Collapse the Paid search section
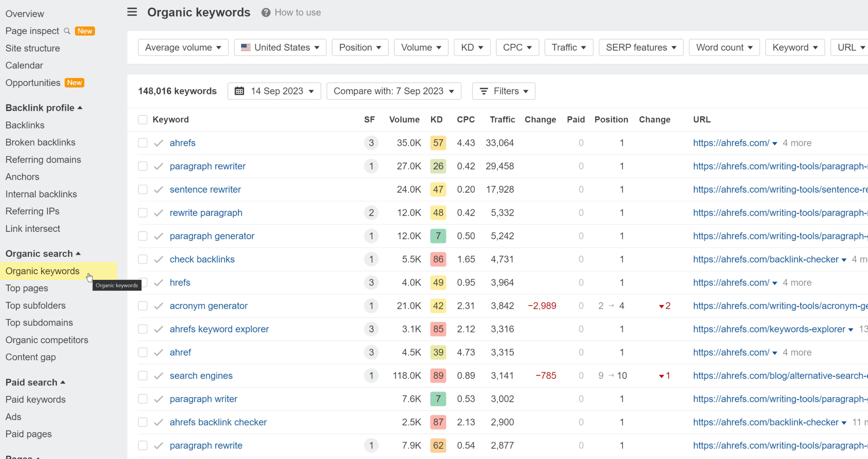This screenshot has height=459, width=868. pyautogui.click(x=35, y=382)
